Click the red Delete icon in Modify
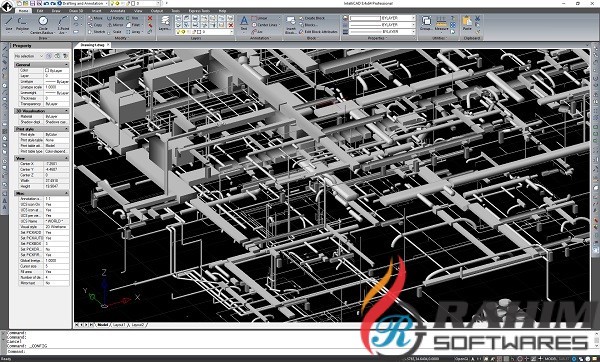Image resolution: width=600 pixels, height=362 pixels. click(150, 18)
